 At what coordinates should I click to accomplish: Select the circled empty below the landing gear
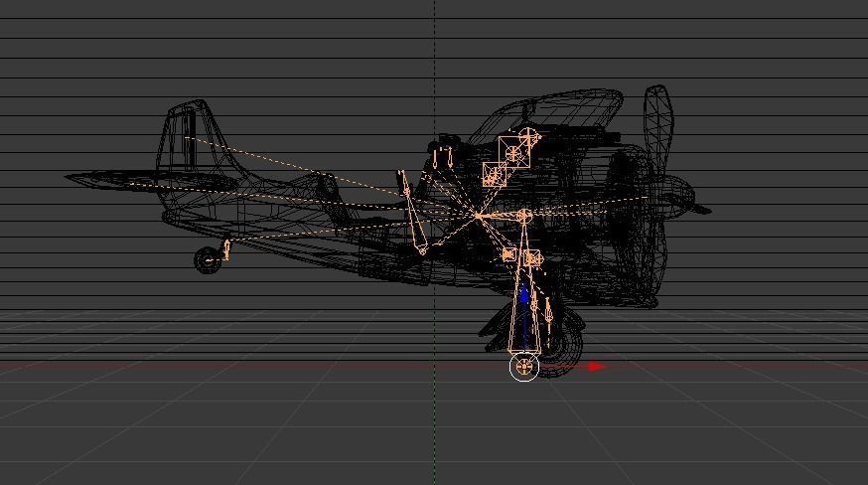[523, 367]
